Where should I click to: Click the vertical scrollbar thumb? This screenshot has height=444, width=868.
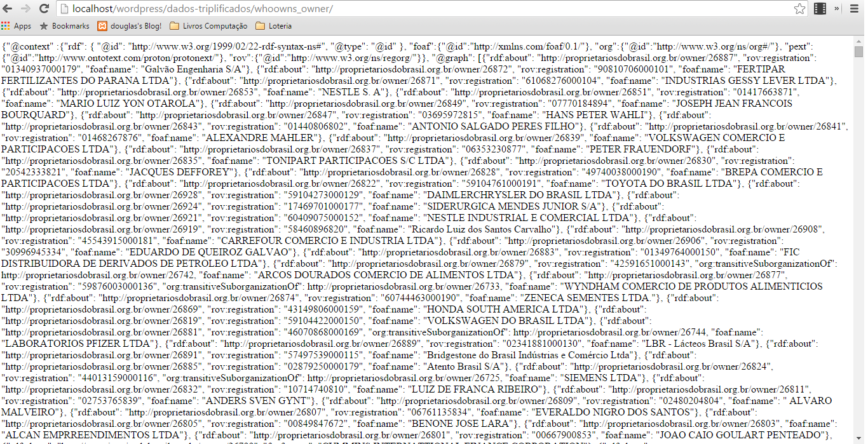point(859,52)
